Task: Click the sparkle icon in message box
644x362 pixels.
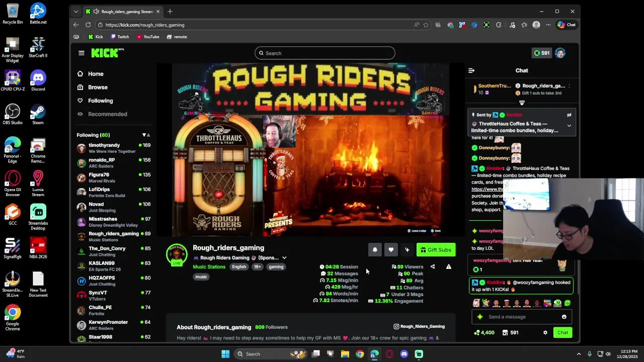Action: [480, 317]
